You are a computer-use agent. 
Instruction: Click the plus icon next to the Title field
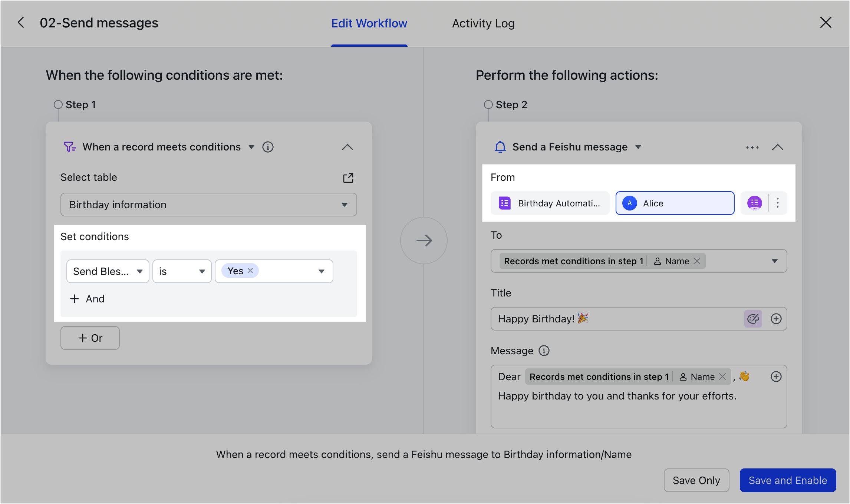coord(776,319)
